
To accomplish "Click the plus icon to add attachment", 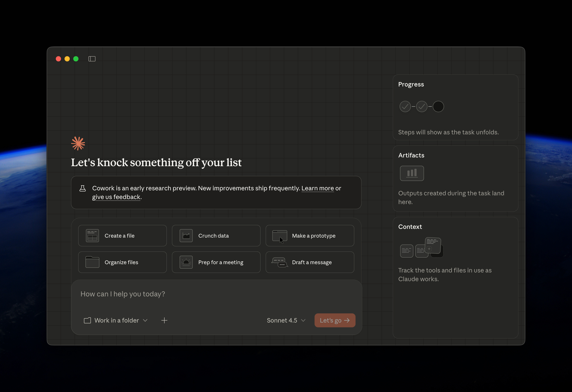I will coord(164,320).
